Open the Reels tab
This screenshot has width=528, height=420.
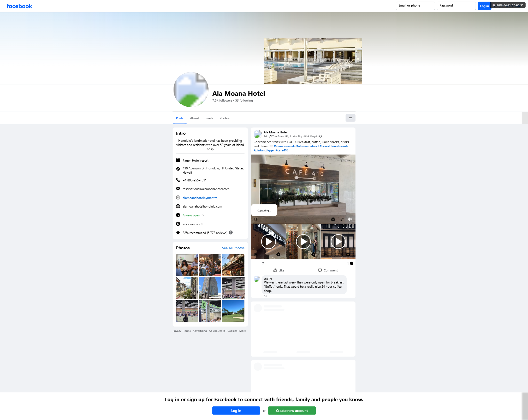209,118
